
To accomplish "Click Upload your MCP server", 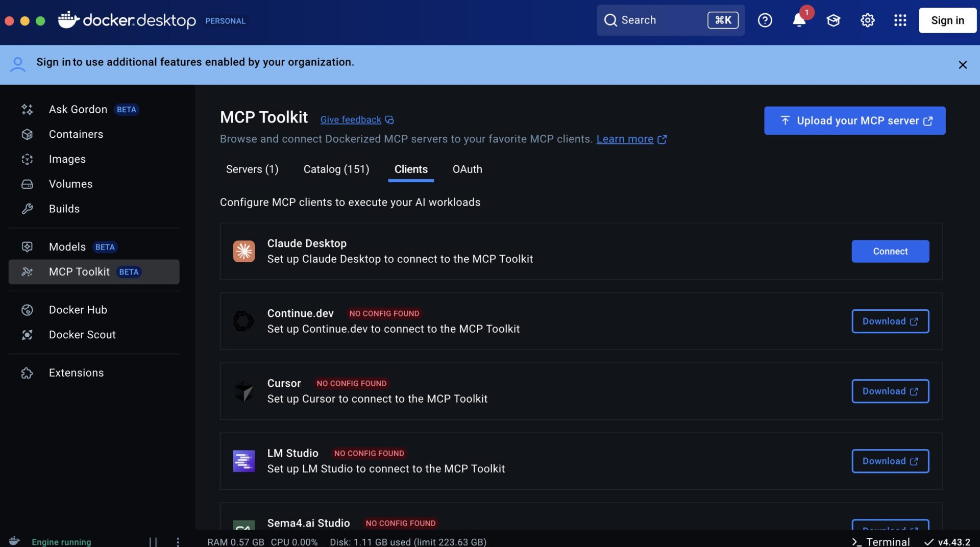I will click(854, 120).
